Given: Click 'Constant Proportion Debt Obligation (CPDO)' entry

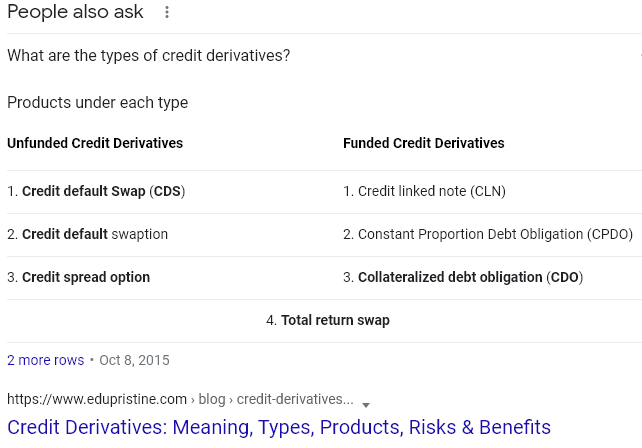Looking at the screenshot, I should click(x=488, y=234).
